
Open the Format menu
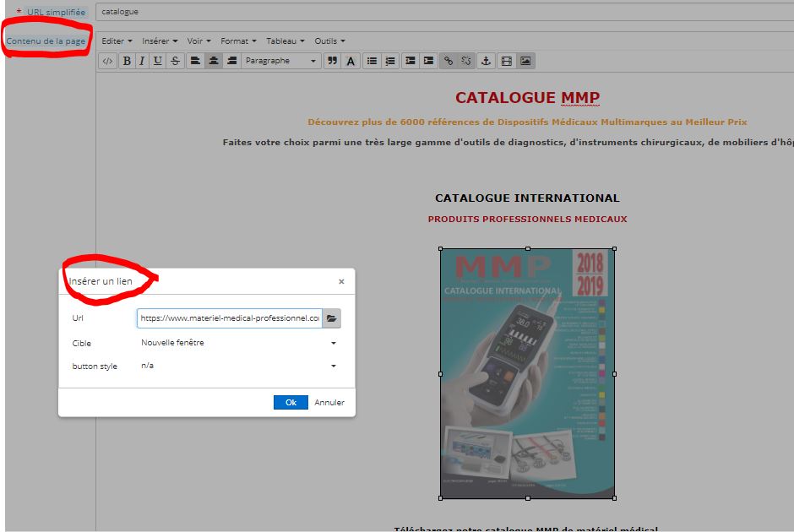(x=238, y=41)
